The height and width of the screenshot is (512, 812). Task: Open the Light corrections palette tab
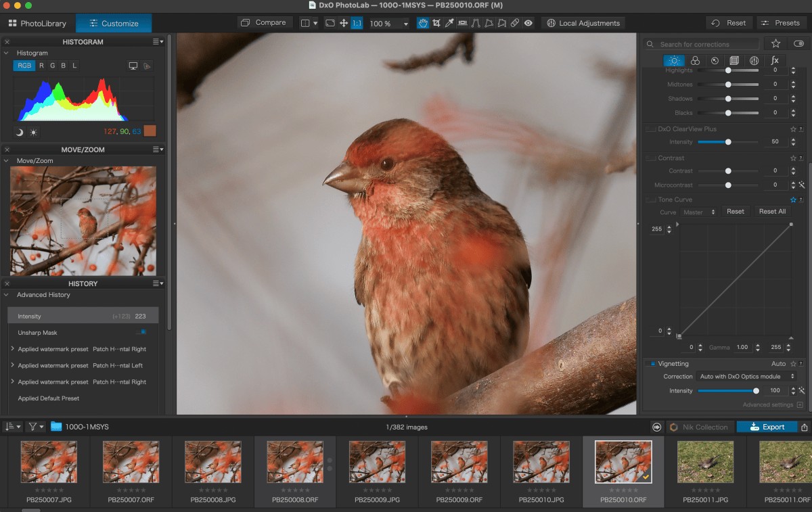pos(675,60)
